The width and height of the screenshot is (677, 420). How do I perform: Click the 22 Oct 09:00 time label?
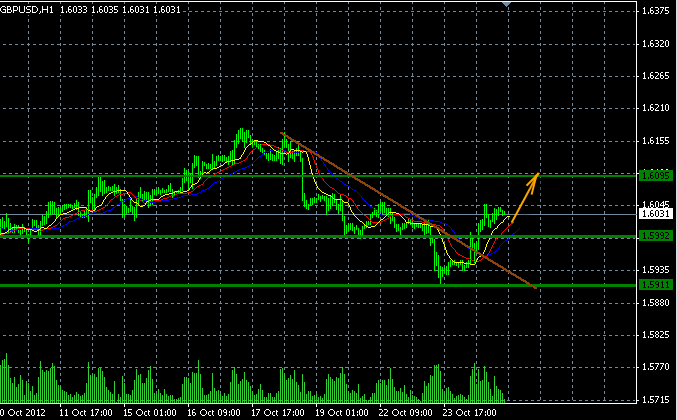point(405,413)
